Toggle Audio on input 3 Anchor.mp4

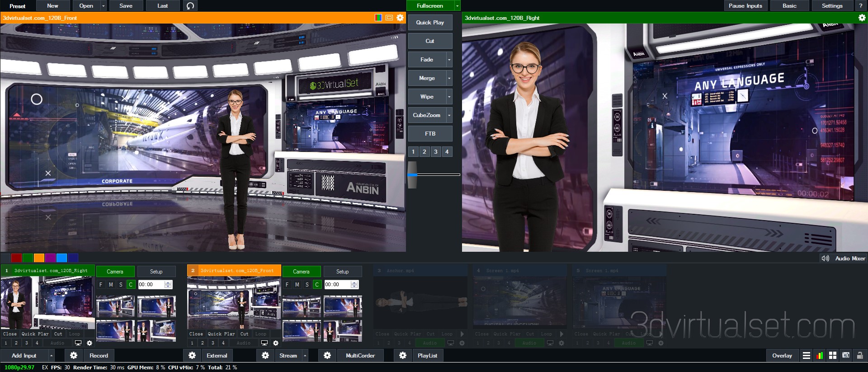(429, 343)
